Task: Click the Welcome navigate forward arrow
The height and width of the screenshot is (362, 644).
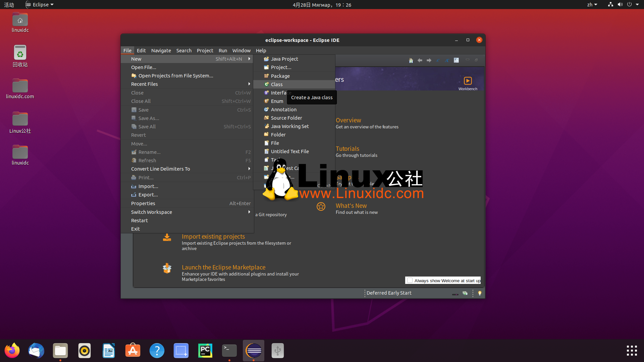Action: point(429,60)
